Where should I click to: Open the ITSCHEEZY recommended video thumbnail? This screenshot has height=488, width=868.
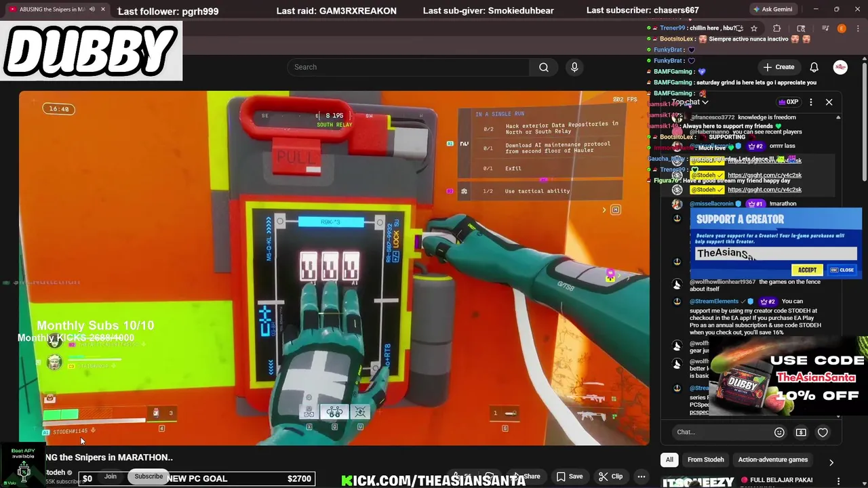(698, 482)
